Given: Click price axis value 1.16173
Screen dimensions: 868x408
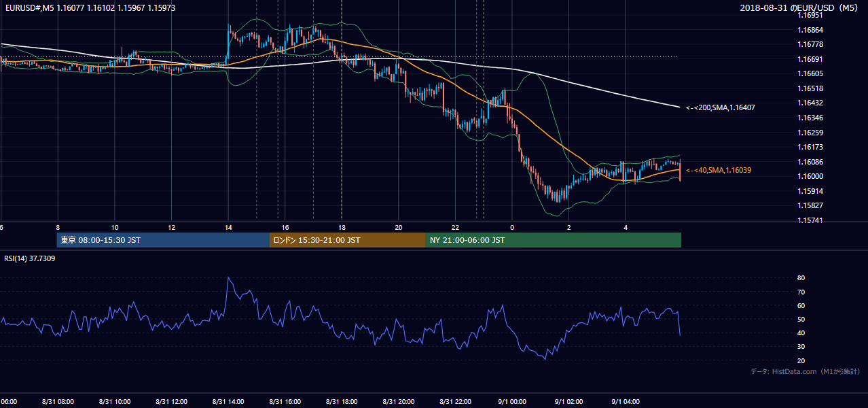Looking at the screenshot, I should (x=810, y=147).
